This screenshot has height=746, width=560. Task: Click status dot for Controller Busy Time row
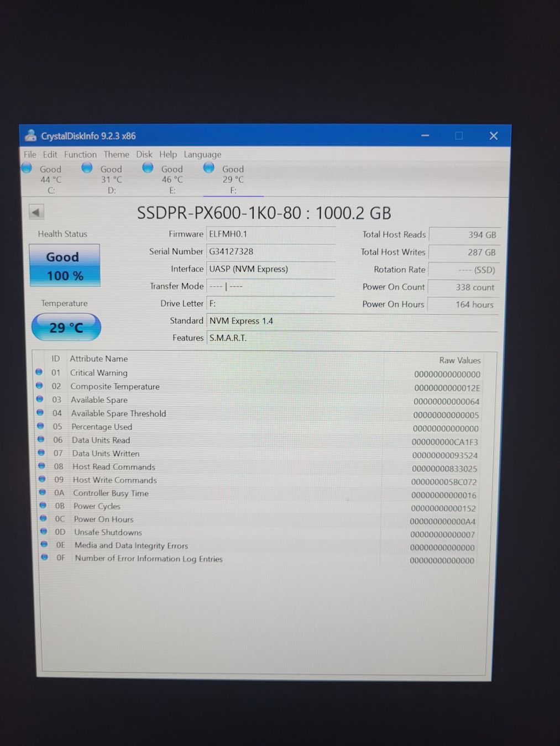tap(43, 492)
